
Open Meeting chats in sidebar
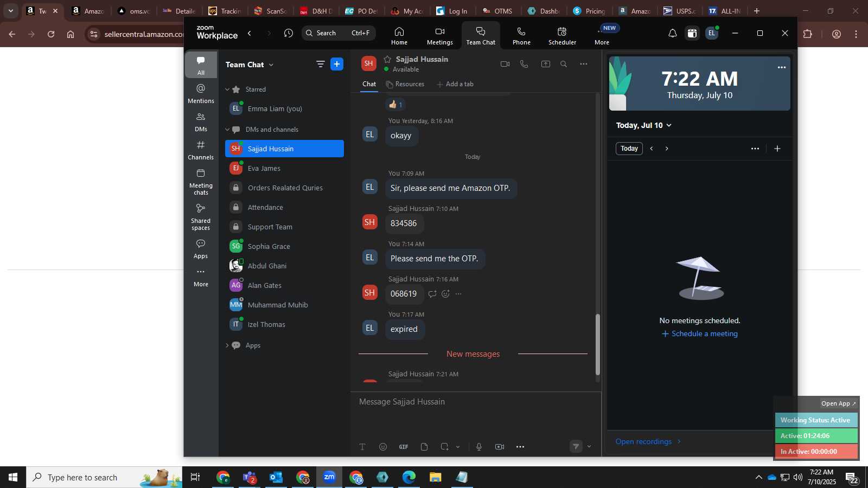coord(201,182)
